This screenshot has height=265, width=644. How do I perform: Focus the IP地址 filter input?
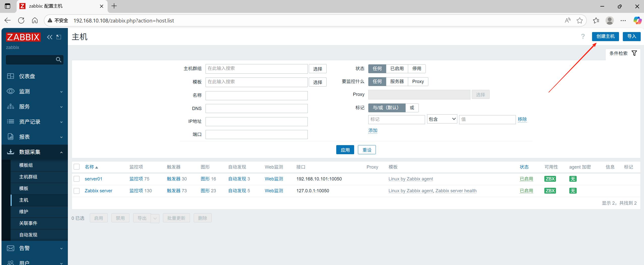[x=257, y=121]
